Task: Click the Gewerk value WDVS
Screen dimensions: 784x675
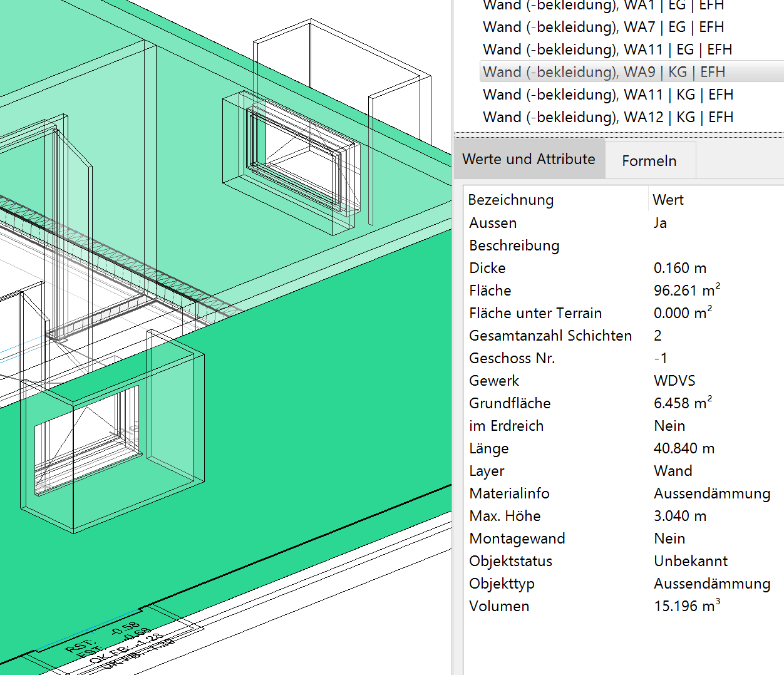Action: [x=674, y=381]
